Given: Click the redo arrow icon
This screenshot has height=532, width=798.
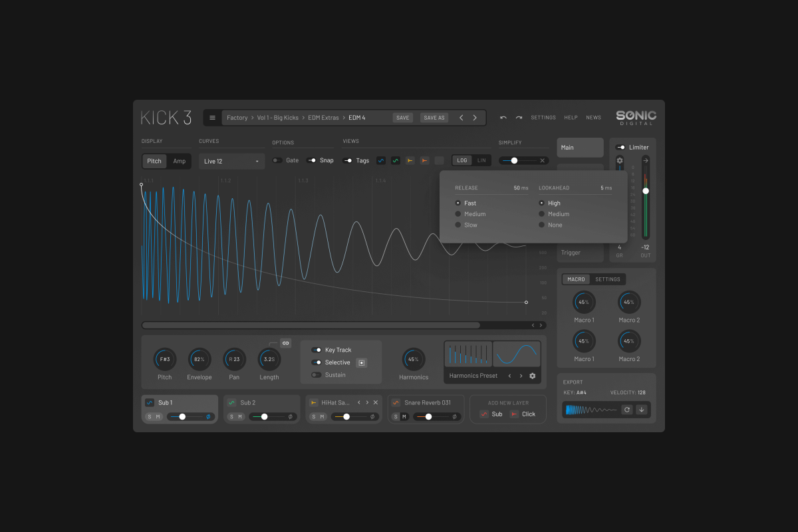Looking at the screenshot, I should point(519,118).
